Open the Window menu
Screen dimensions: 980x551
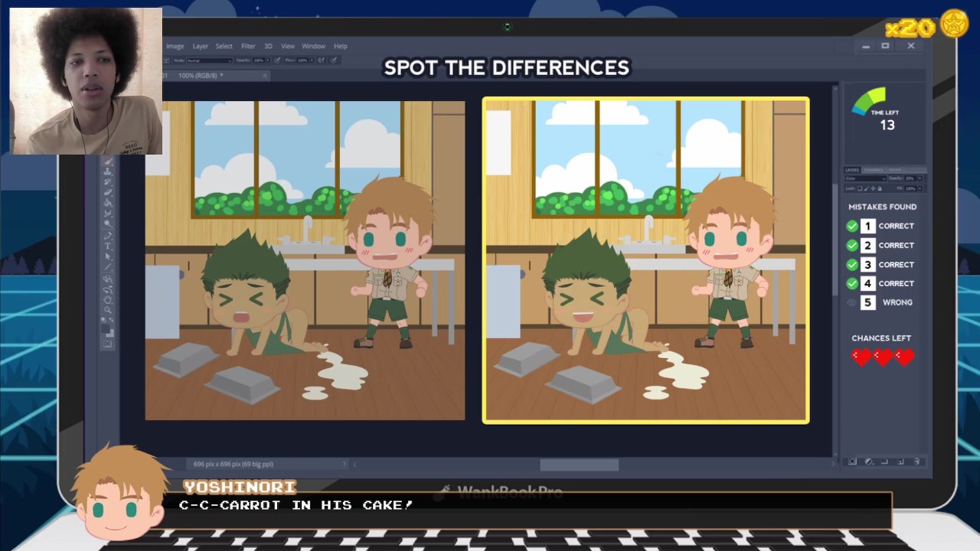pos(313,46)
